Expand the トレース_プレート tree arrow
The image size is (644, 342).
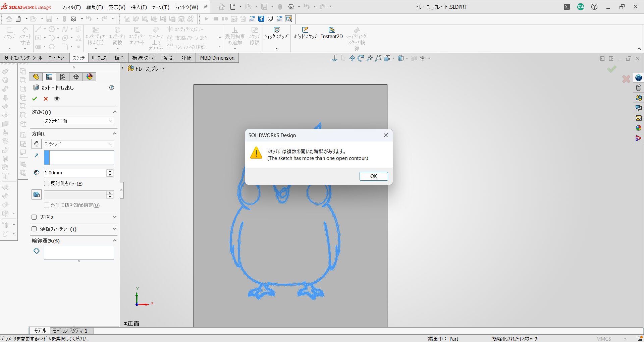[x=123, y=68]
